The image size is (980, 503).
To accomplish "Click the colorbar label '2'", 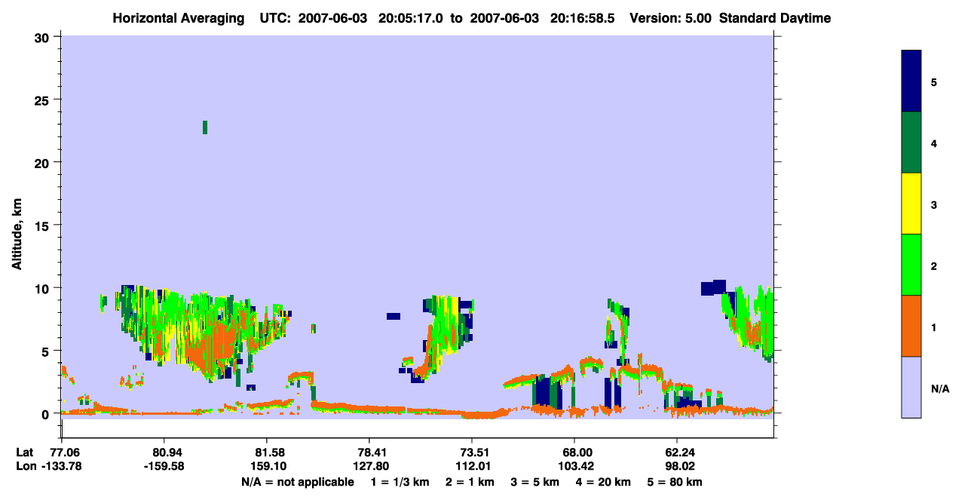I will pyautogui.click(x=934, y=266).
